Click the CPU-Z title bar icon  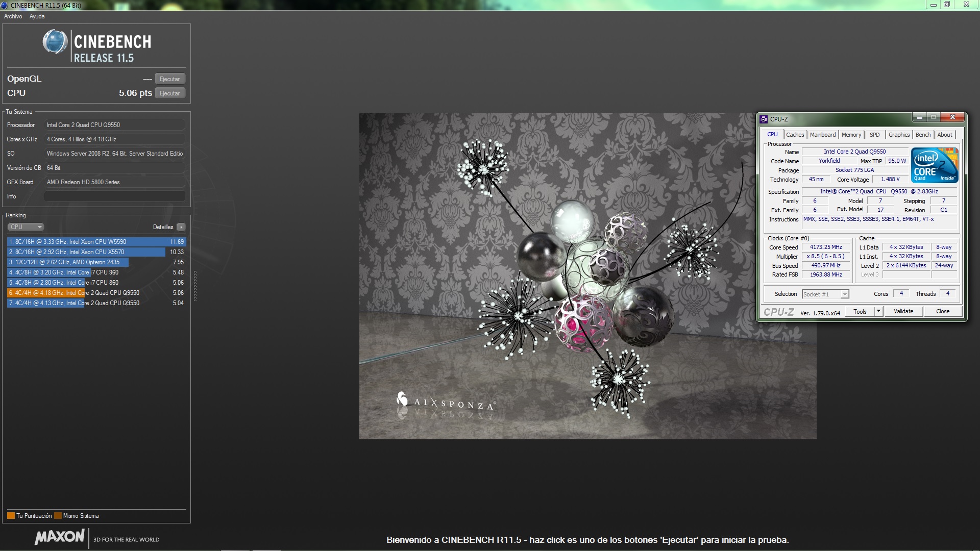click(x=764, y=119)
